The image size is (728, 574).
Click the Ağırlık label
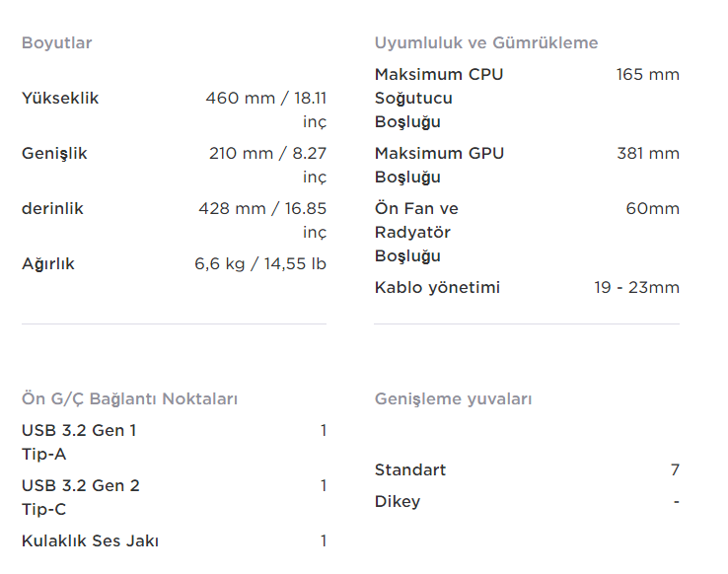pyautogui.click(x=48, y=264)
